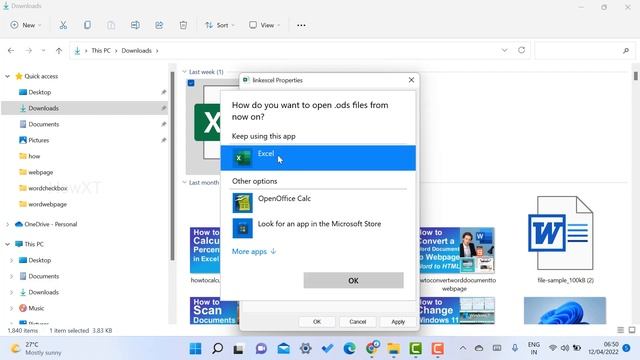Switch to large thumbnails view icon

[632, 330]
